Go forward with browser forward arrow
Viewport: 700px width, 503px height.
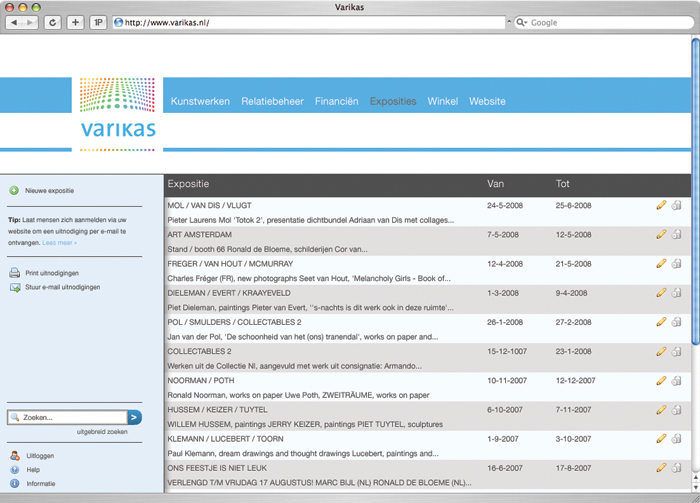click(30, 22)
